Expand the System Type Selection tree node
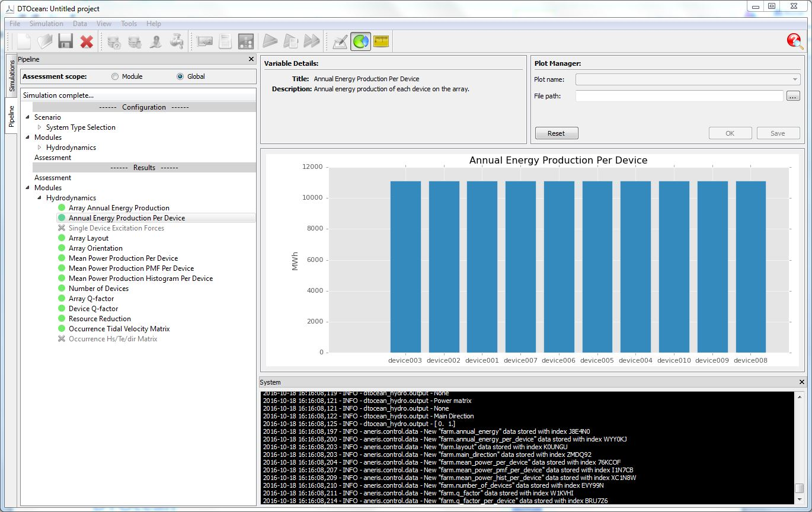The image size is (812, 512). click(x=40, y=127)
